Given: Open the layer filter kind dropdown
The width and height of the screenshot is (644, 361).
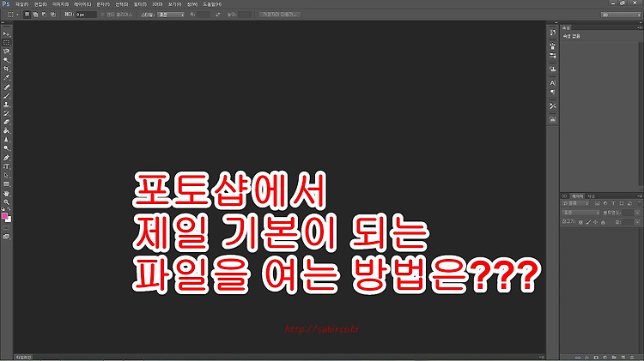Looking at the screenshot, I should pos(576,203).
